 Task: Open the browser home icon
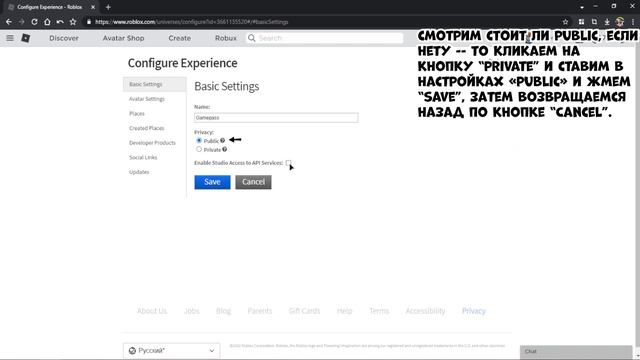click(47, 22)
